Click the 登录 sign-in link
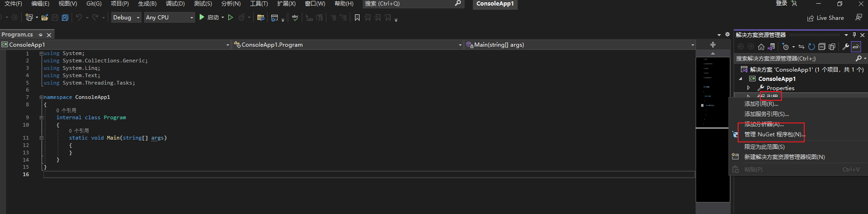 tap(782, 3)
